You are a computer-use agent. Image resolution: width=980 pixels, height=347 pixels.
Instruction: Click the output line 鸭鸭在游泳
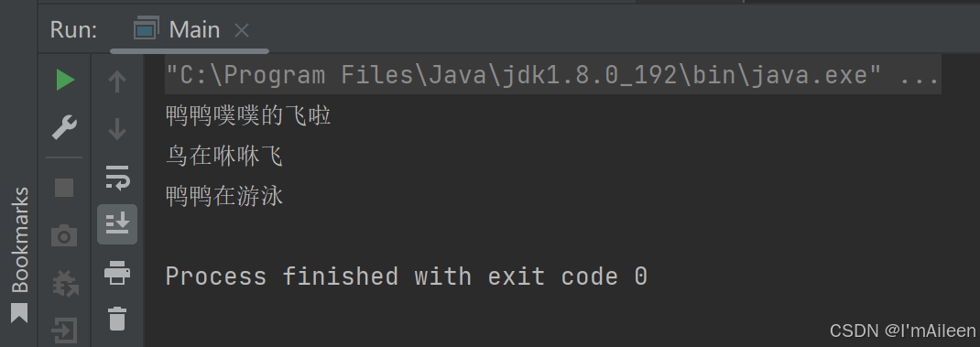pos(223,196)
